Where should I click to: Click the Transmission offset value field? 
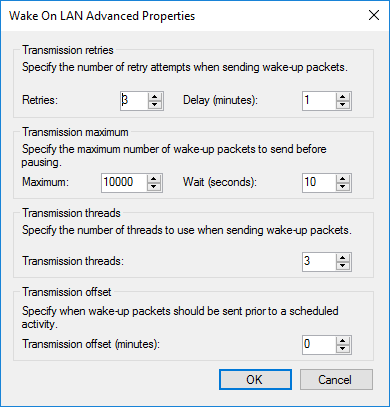pyautogui.click(x=319, y=345)
